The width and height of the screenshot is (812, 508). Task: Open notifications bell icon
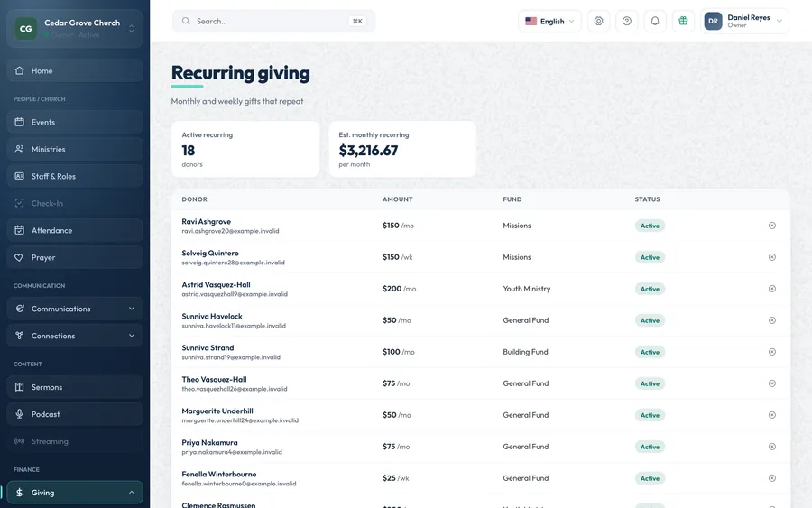pos(655,22)
